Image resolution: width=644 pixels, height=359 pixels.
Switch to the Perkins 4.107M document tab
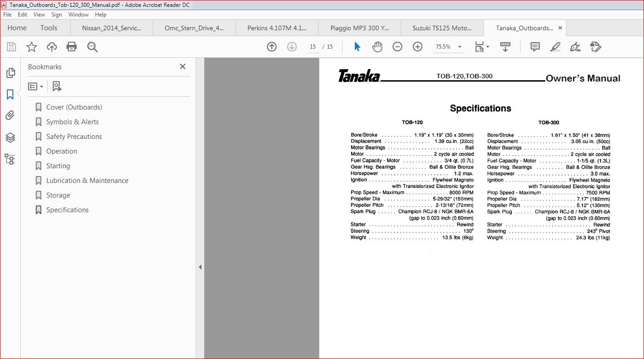(277, 28)
